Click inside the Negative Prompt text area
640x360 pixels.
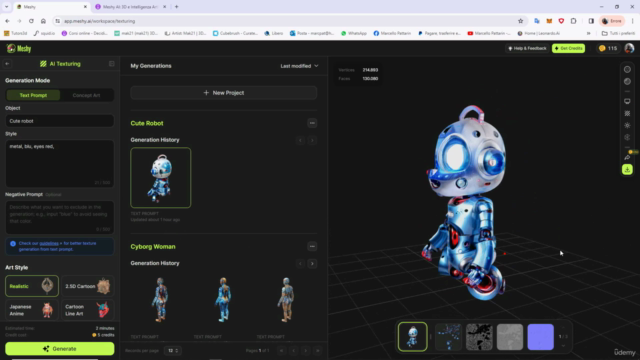pyautogui.click(x=60, y=217)
